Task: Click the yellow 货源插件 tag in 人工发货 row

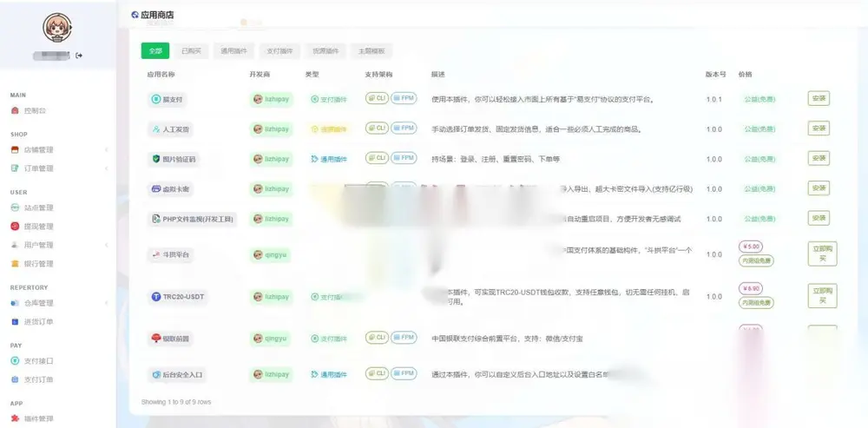Action: tap(329, 129)
